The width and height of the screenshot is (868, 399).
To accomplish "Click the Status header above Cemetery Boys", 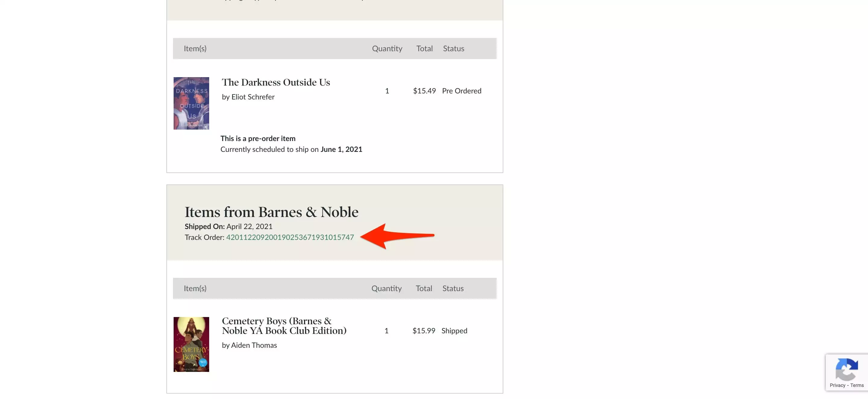I will (453, 288).
